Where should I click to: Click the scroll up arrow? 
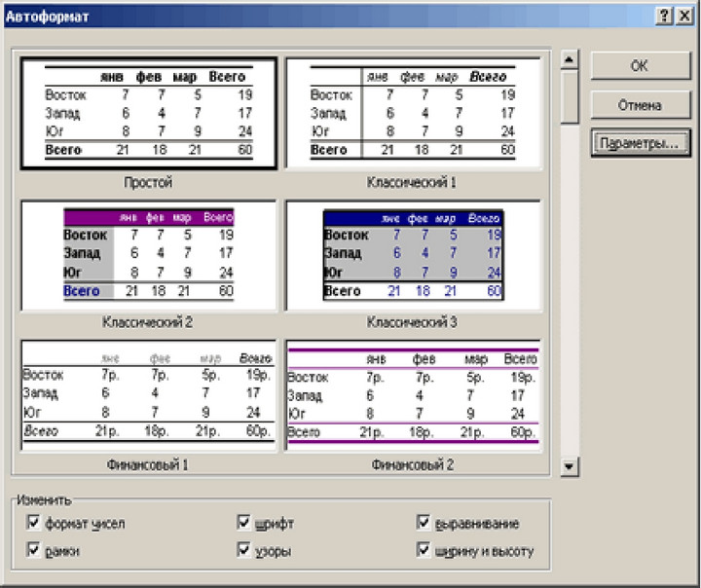coord(570,59)
